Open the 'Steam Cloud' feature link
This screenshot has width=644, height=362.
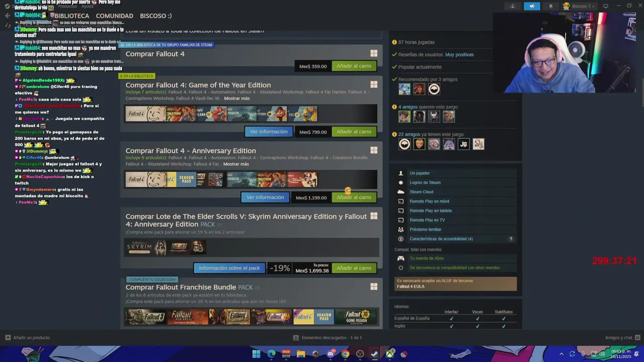[421, 192]
